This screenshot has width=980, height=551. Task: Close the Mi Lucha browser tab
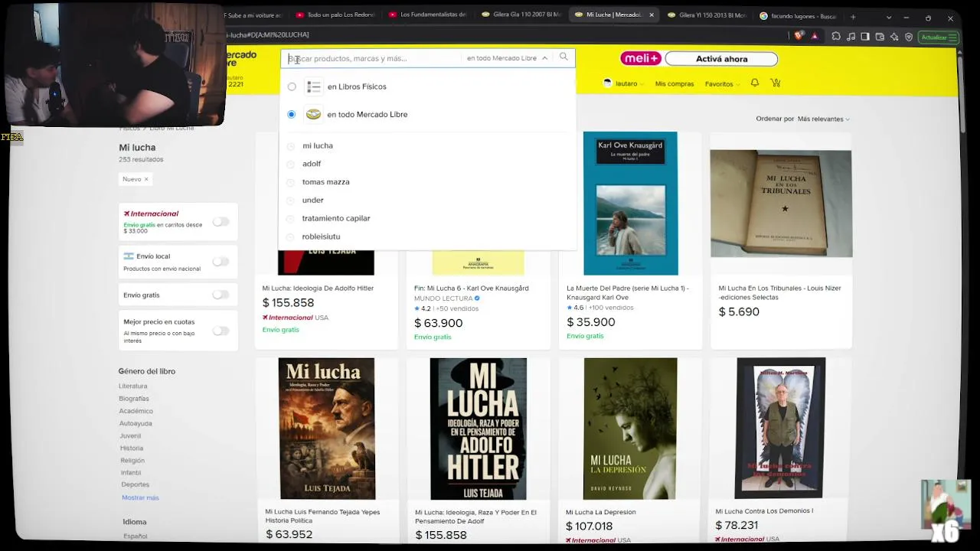click(652, 15)
